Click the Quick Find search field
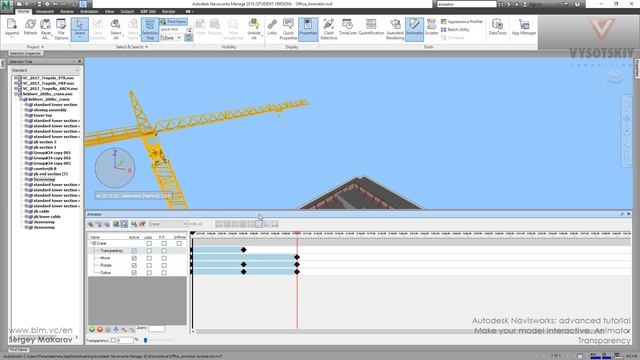The image size is (640, 360). tap(173, 29)
